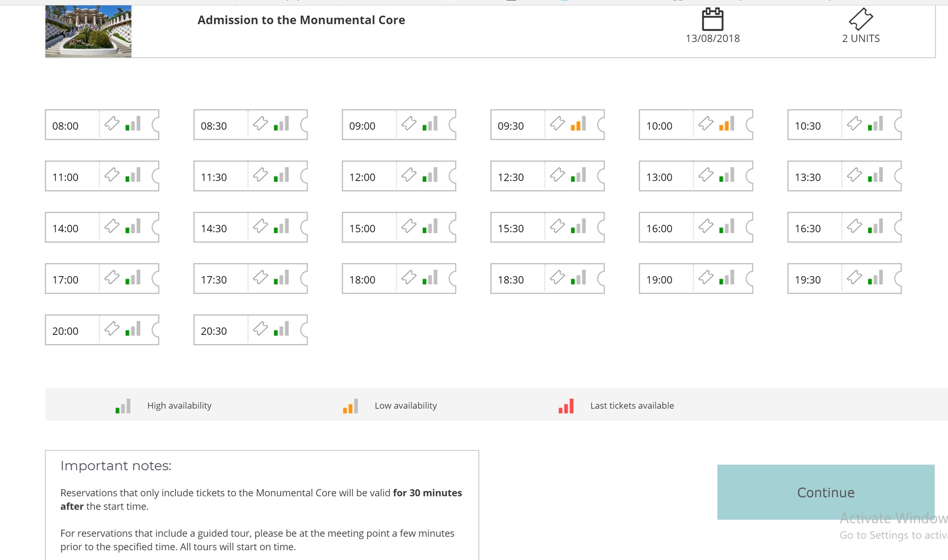Screen dimensions: 948x560
Task: Click the ticket icon in the 17:30 slot
Action: (x=261, y=277)
